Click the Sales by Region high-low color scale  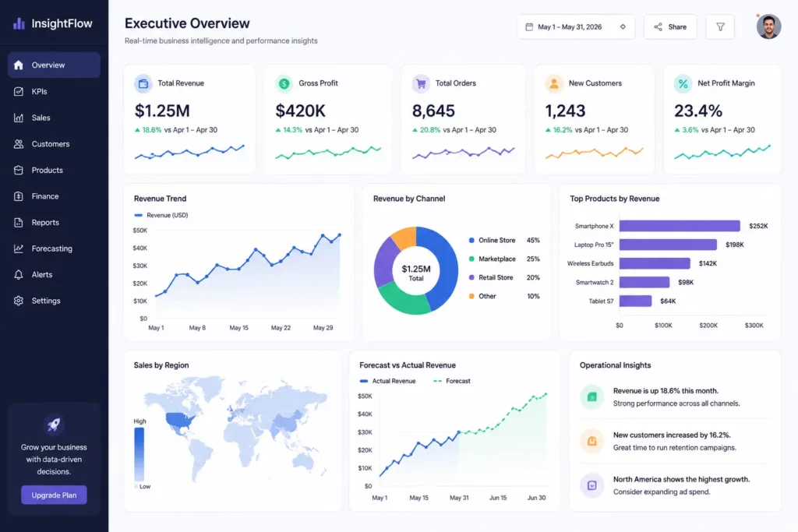pos(139,454)
